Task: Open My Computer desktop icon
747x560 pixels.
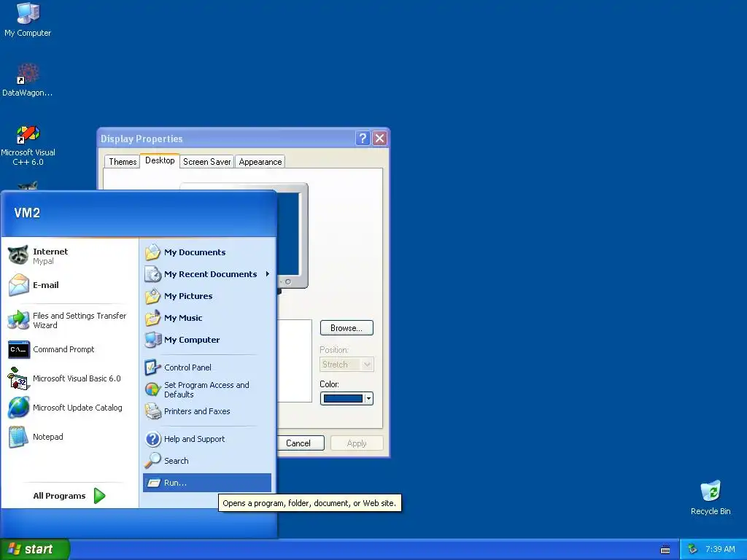Action: tap(28, 20)
